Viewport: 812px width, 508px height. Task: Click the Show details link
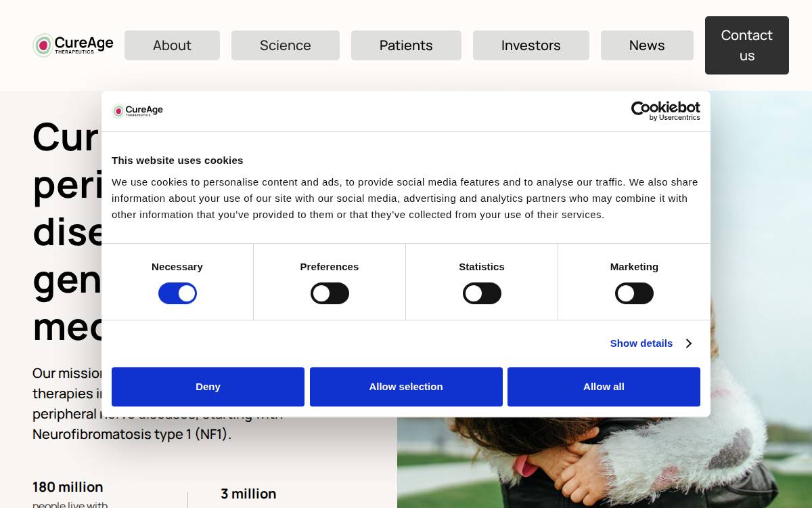coord(641,343)
